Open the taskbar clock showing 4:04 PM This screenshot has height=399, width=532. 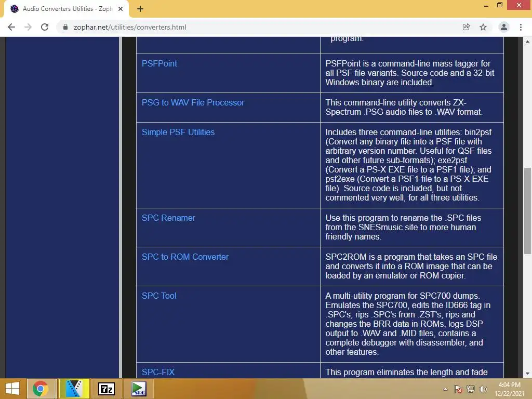click(509, 389)
